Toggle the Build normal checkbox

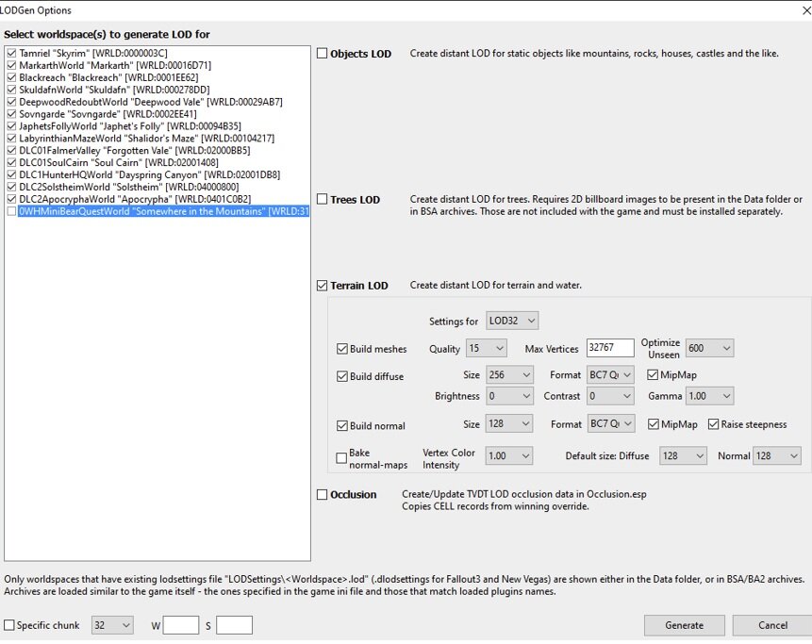[x=341, y=425]
